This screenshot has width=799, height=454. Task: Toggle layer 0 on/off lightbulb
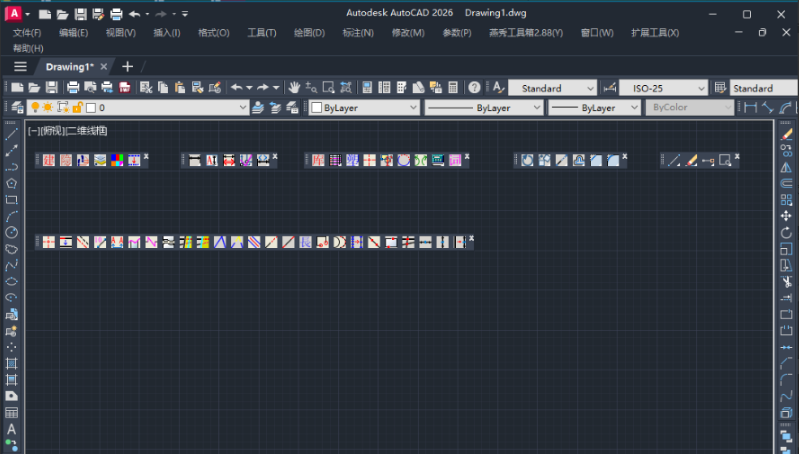(x=35, y=108)
